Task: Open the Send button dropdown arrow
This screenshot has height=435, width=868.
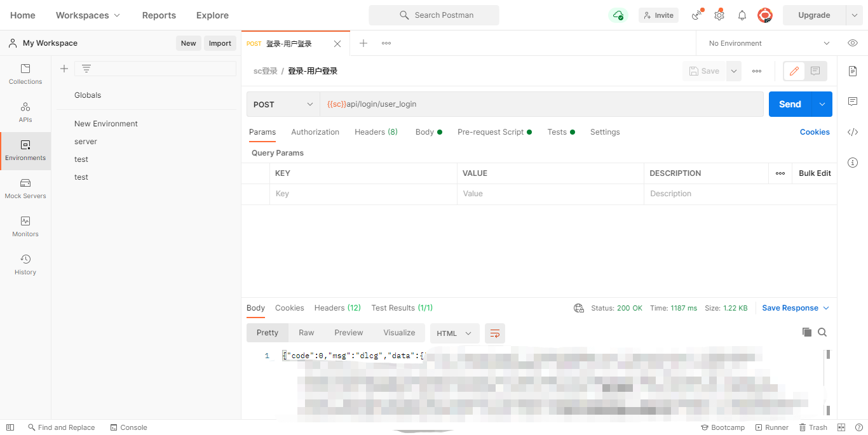Action: click(x=822, y=104)
